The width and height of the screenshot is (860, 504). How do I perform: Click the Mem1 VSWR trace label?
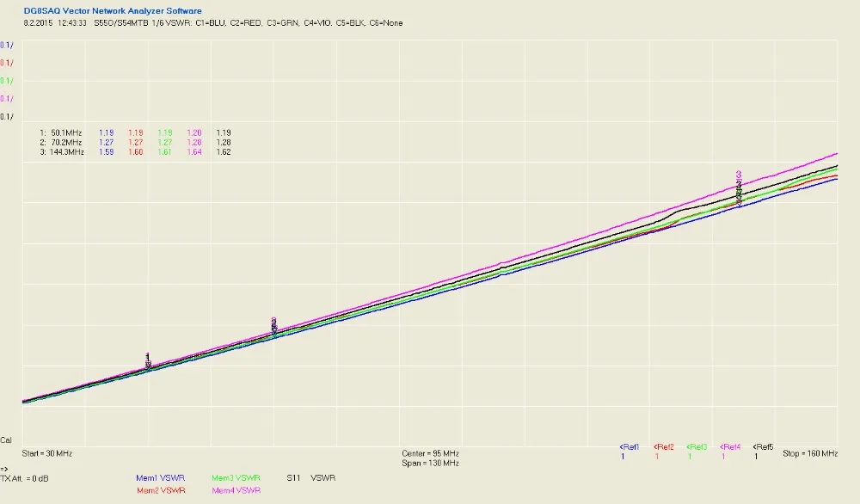coord(160,478)
